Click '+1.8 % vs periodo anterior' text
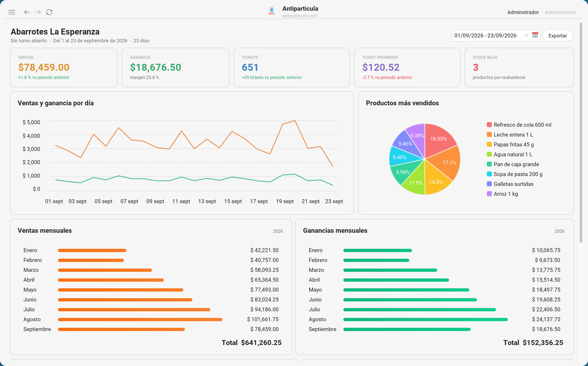Viewport: 588px width, 366px height. point(44,77)
